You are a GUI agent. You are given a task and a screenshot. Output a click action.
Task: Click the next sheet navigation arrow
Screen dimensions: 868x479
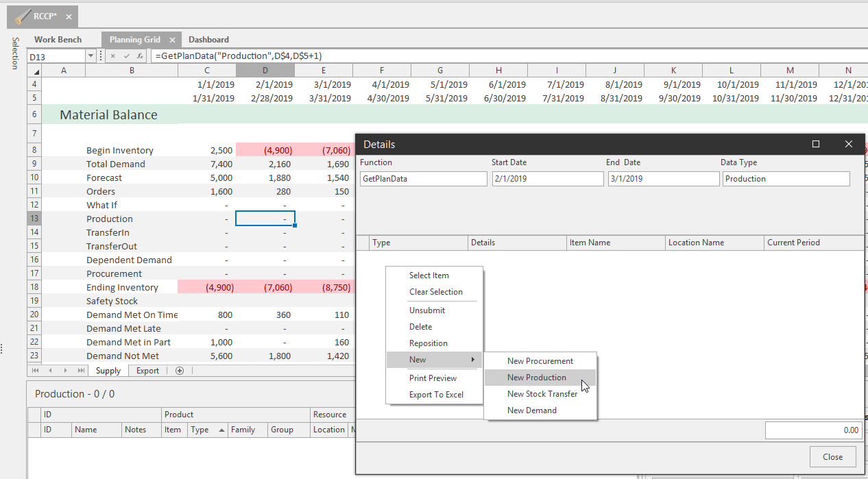(66, 371)
